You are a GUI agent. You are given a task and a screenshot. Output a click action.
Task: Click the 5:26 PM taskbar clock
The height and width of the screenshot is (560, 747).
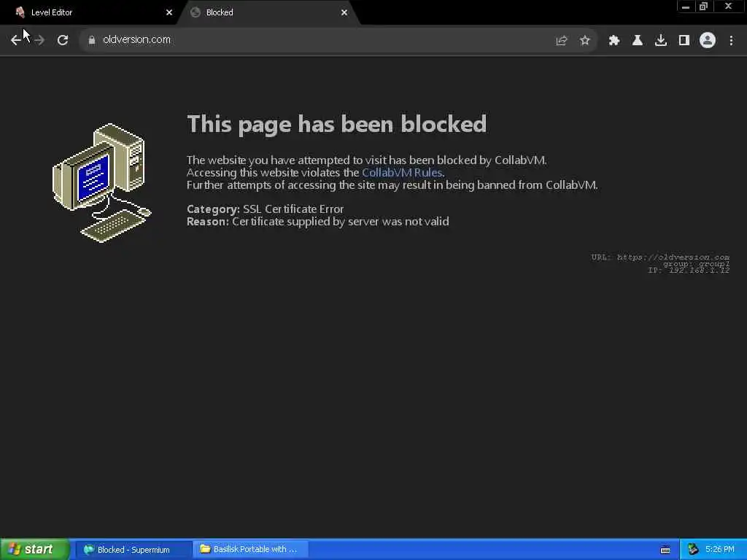(x=720, y=550)
